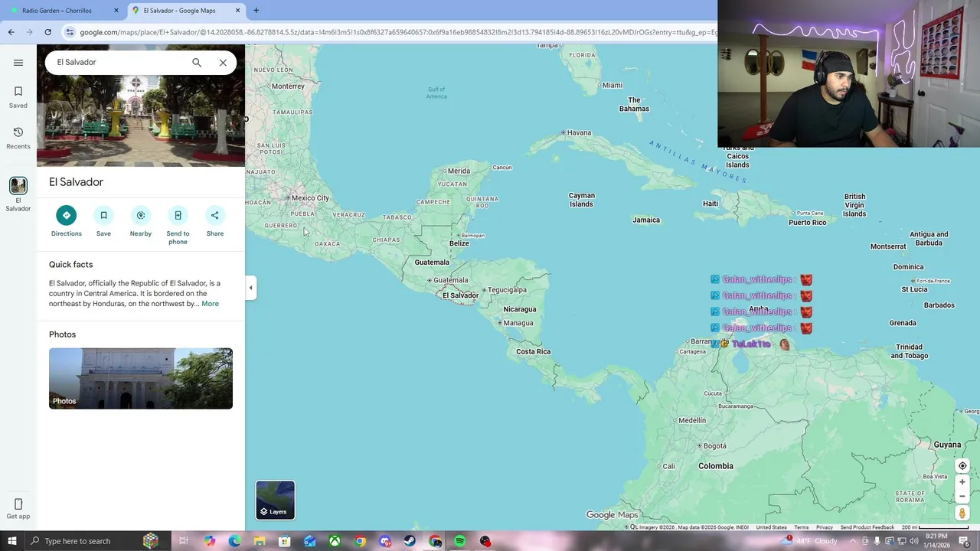Viewport: 980px width, 551px height.
Task: Click the Show Your Location button
Action: [x=962, y=466]
